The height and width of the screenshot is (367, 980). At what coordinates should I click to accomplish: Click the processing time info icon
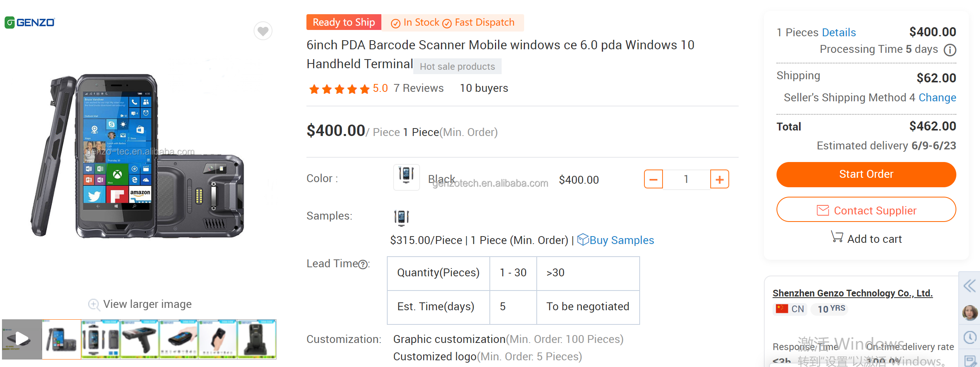click(950, 50)
